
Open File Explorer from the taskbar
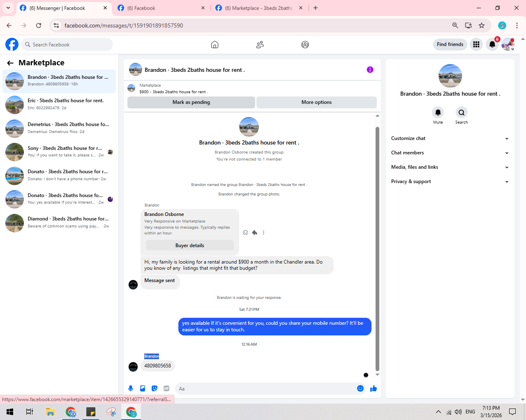click(50, 412)
